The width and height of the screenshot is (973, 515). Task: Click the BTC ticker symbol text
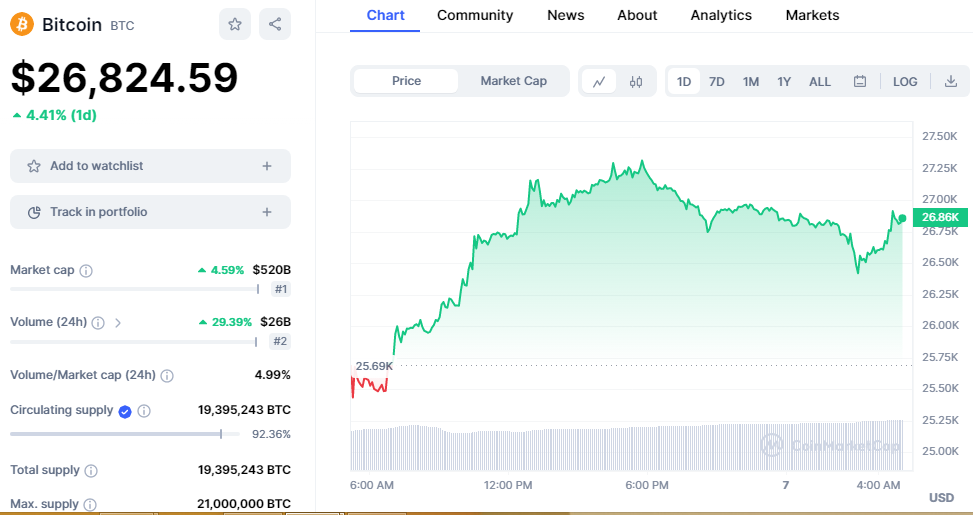122,26
